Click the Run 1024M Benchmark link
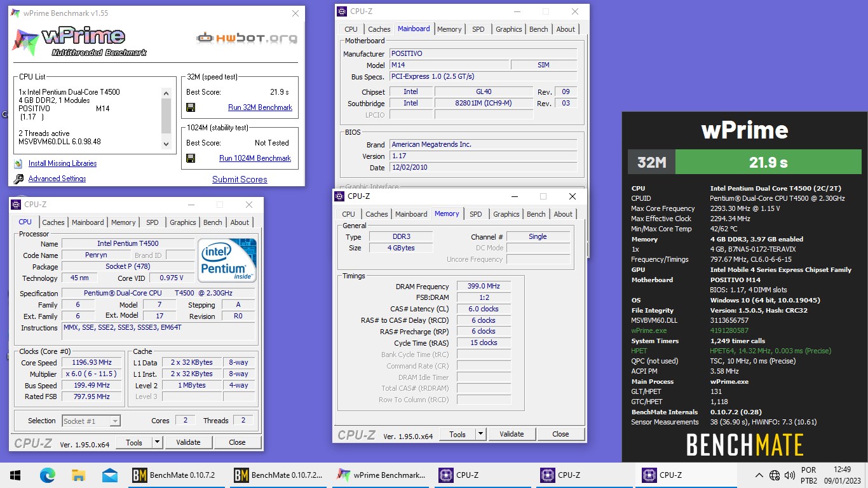The image size is (868, 488). [255, 158]
